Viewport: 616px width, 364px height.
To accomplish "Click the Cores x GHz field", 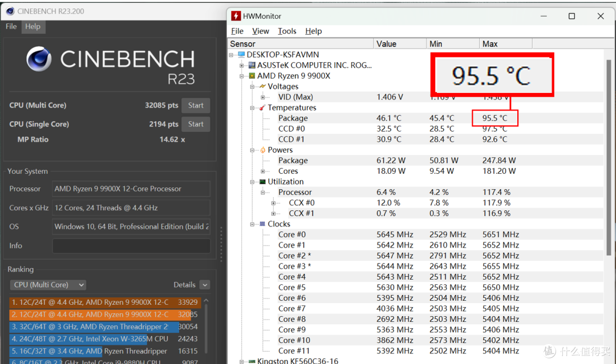I will coord(131,208).
